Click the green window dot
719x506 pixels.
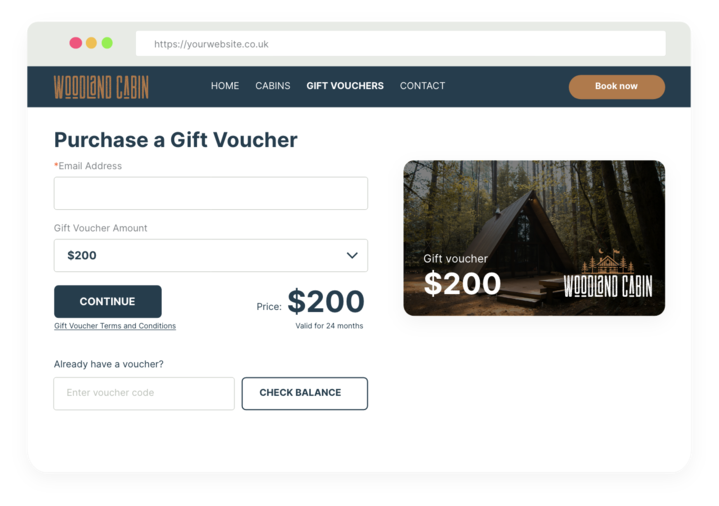(107, 43)
